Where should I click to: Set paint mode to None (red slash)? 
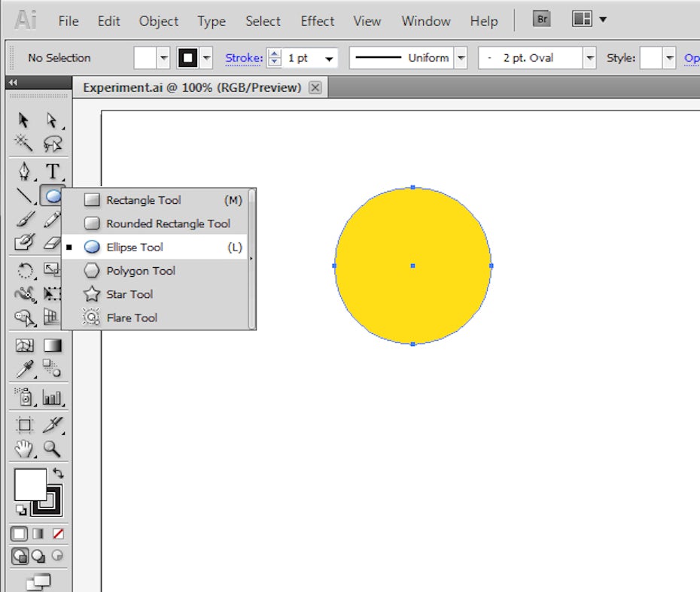(x=58, y=533)
